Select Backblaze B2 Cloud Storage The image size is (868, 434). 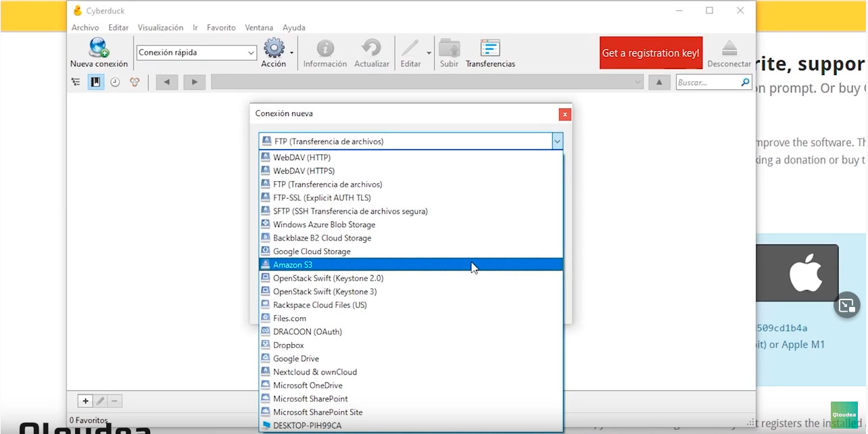[x=411, y=238]
